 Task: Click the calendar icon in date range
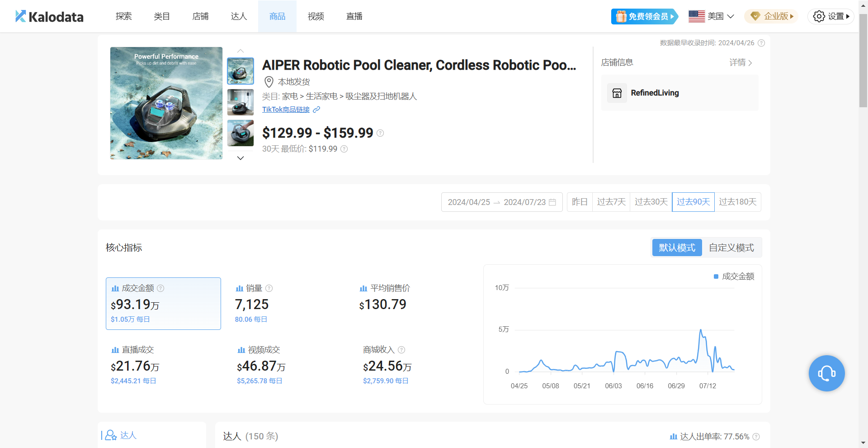(552, 202)
